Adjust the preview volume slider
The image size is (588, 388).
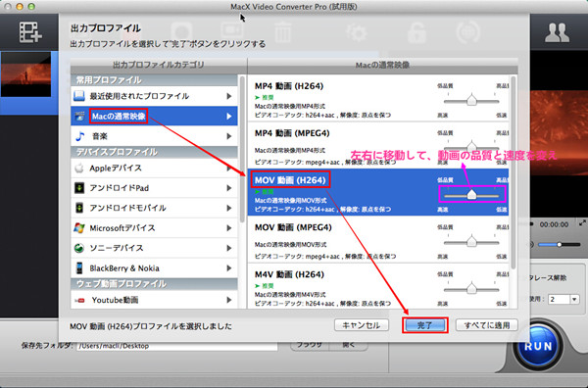click(559, 244)
